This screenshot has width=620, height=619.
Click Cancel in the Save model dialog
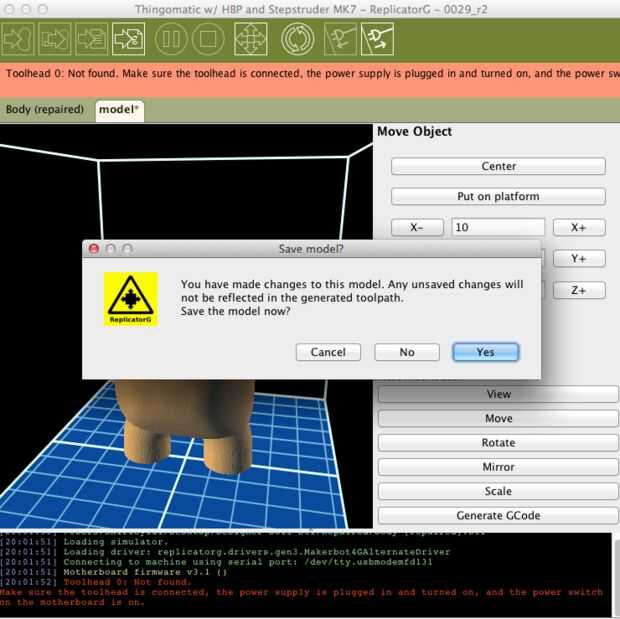click(x=328, y=352)
